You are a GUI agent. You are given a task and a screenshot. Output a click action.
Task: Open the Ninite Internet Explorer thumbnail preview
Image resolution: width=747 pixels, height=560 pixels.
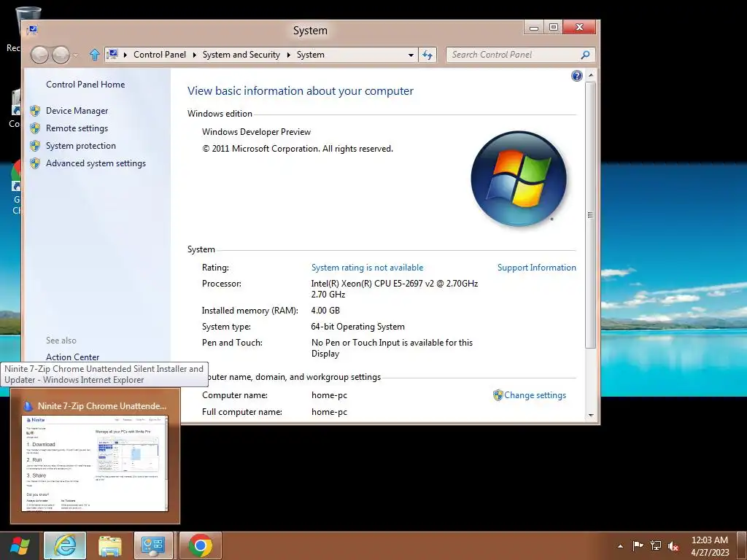tap(95, 464)
